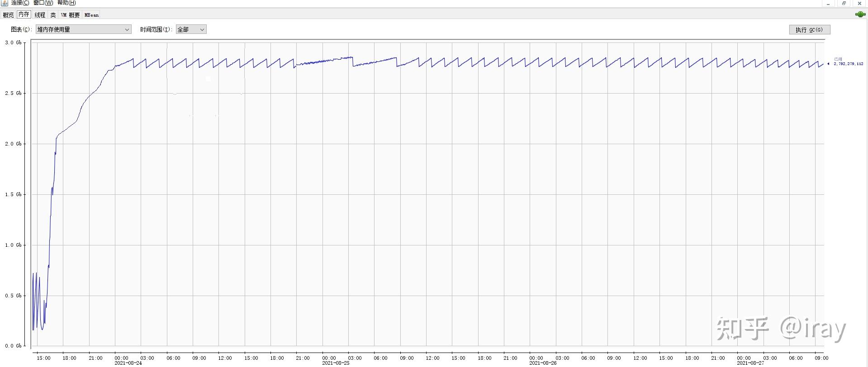Screen dimensions: 868x367
Task: Click the 图表(C): label
Action: point(22,29)
